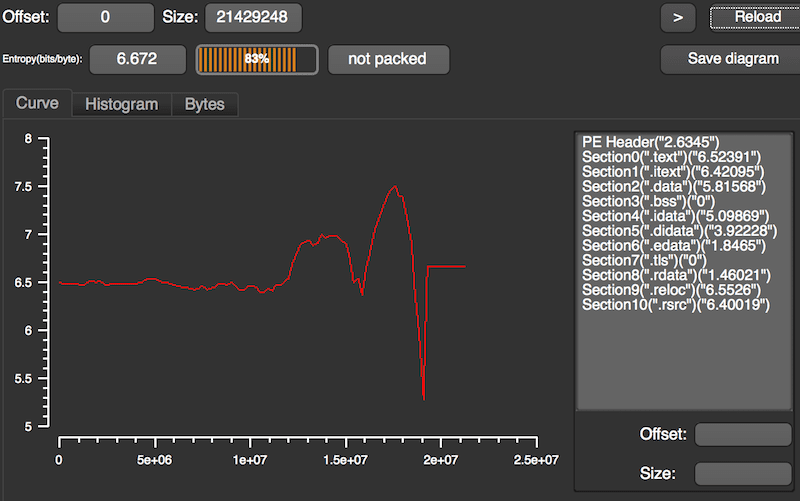The image size is (800, 501).
Task: Click the top Offset field showing 0
Action: click(x=106, y=17)
